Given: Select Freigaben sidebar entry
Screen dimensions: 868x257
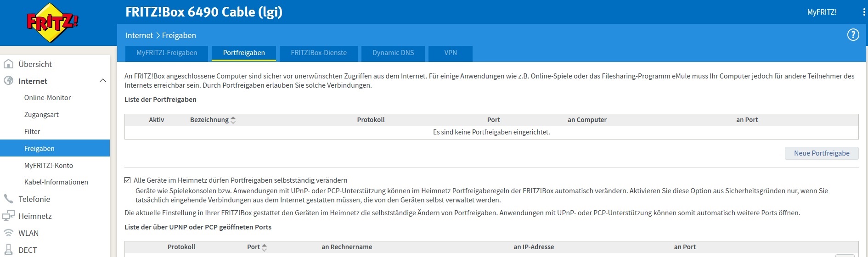Looking at the screenshot, I should pos(55,148).
